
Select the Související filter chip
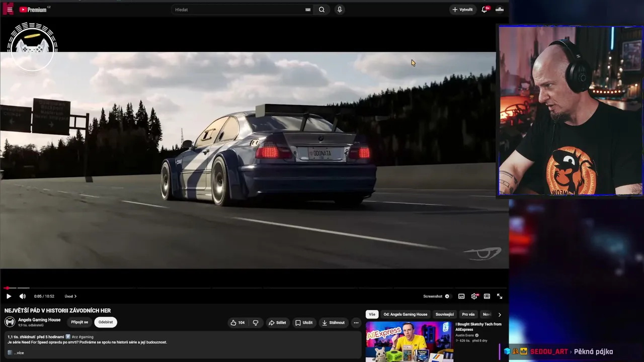445,314
